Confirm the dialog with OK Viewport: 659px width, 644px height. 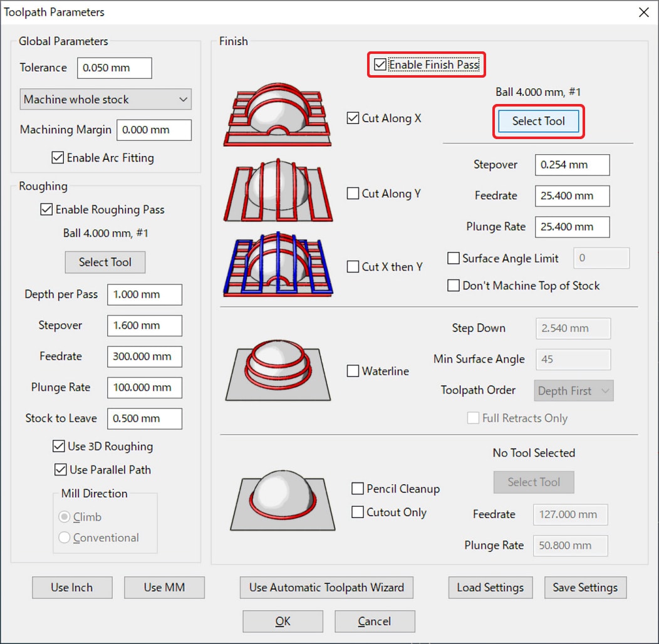tap(283, 621)
